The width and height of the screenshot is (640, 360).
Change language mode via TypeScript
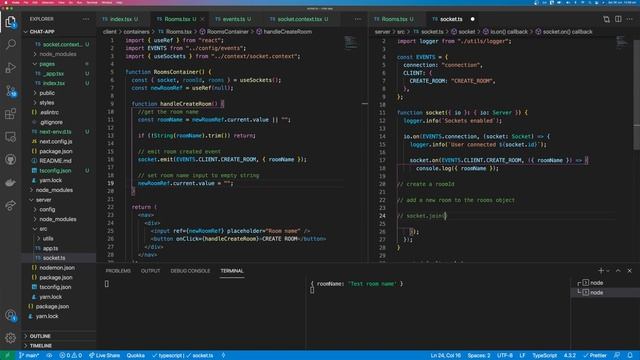click(x=544, y=356)
